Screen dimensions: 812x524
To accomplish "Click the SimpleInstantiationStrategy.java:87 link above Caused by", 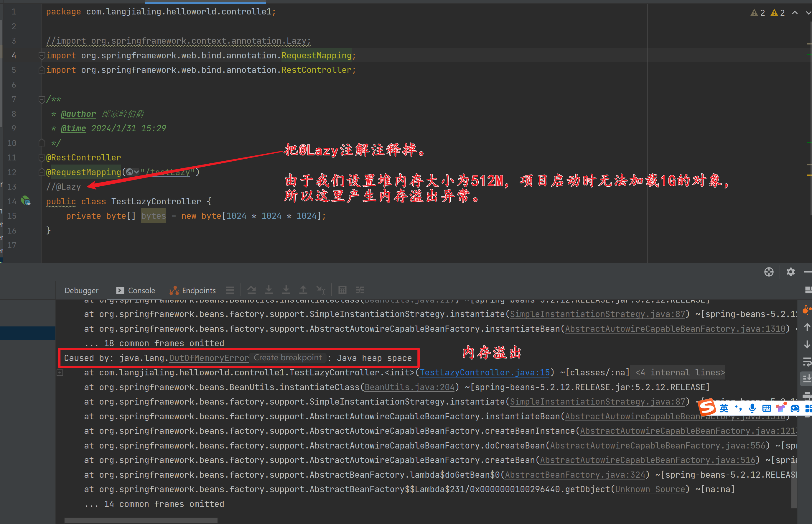I will (597, 314).
